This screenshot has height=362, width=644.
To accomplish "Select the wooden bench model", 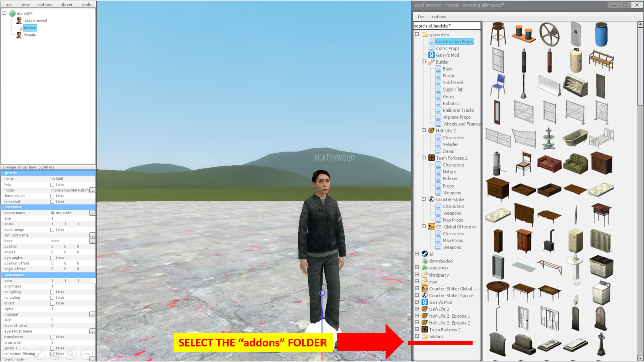I will [x=601, y=60].
